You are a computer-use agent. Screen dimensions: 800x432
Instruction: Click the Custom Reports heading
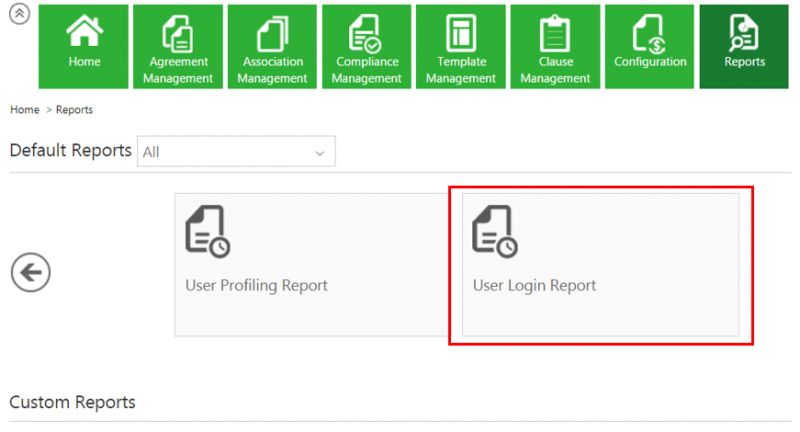pyautogui.click(x=72, y=402)
